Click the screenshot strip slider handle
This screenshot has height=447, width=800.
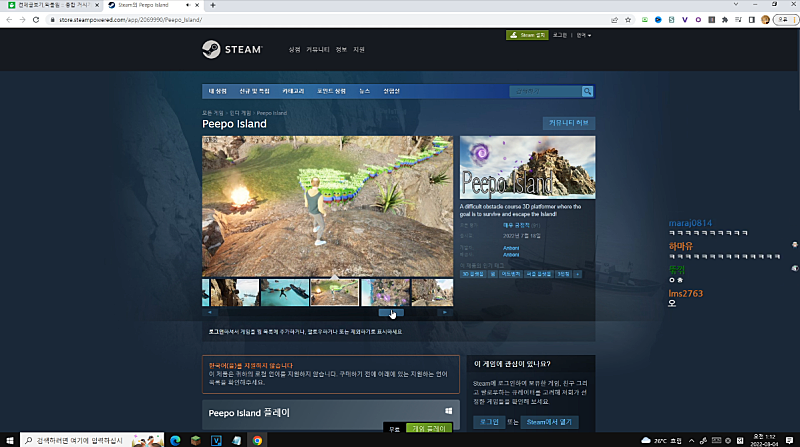tap(391, 312)
